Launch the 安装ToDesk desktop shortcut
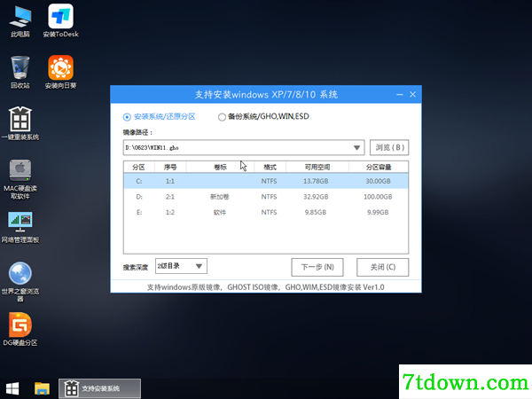 click(x=60, y=21)
